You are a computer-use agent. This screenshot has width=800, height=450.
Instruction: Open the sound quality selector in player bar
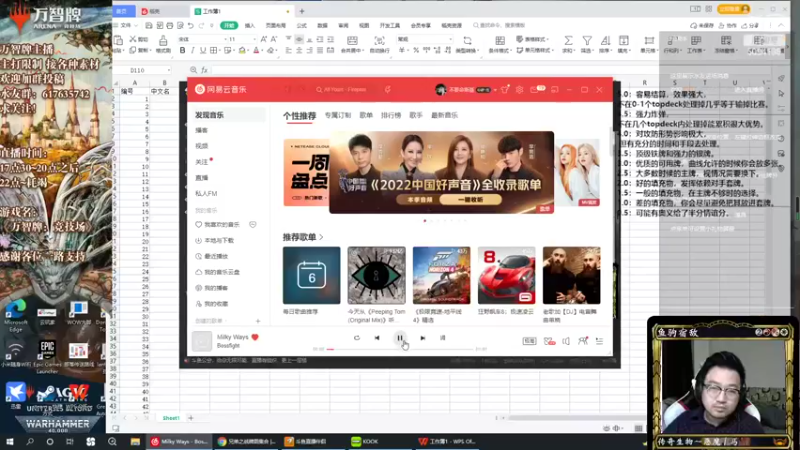pos(529,341)
